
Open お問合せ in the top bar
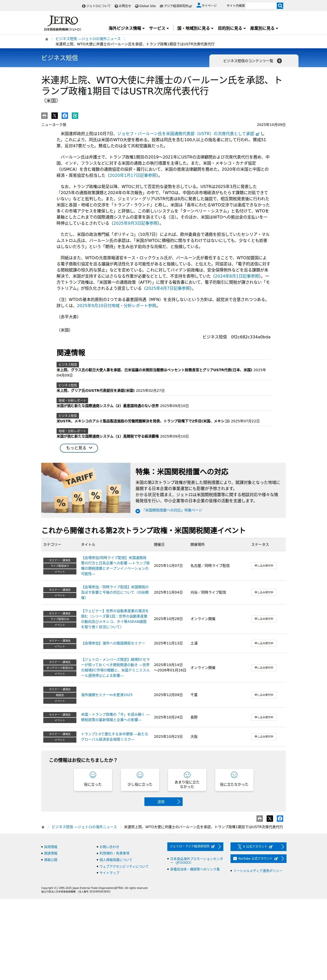click(122, 6)
